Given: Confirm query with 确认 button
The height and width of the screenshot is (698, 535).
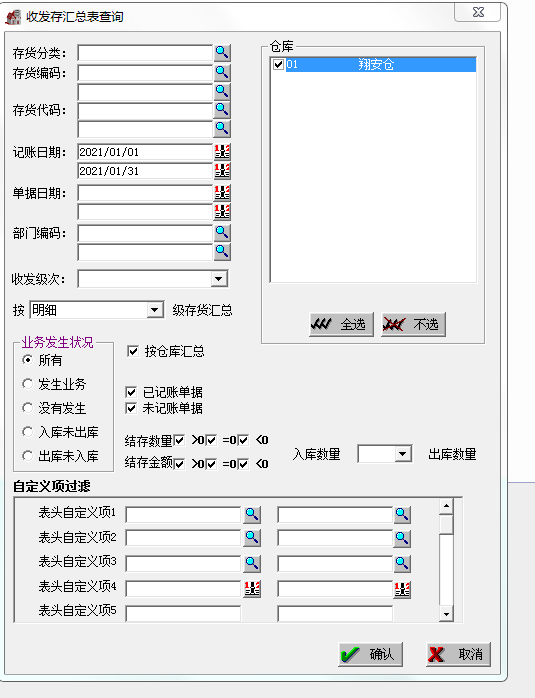Looking at the screenshot, I should [370, 654].
